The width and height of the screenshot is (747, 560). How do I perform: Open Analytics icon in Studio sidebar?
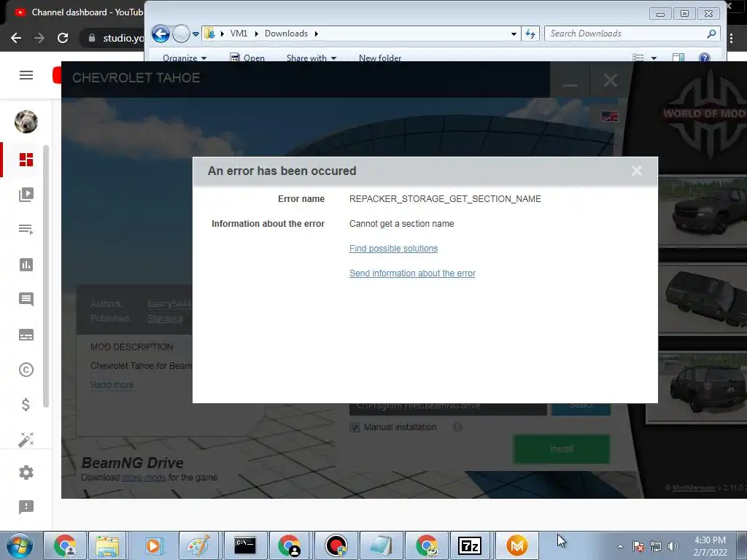click(26, 265)
